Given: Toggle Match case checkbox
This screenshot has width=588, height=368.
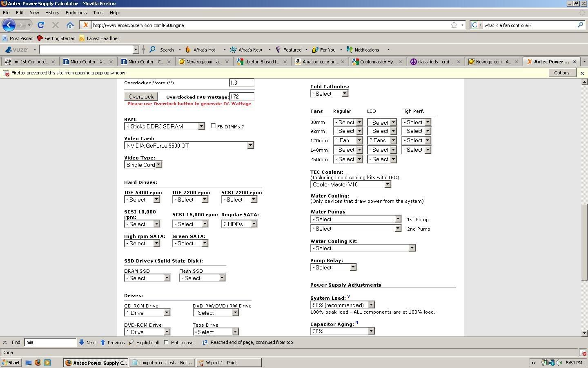Looking at the screenshot, I should [167, 342].
